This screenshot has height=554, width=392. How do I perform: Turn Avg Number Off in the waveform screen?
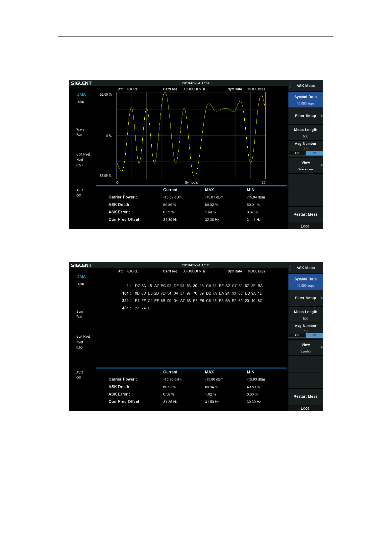tap(314, 153)
